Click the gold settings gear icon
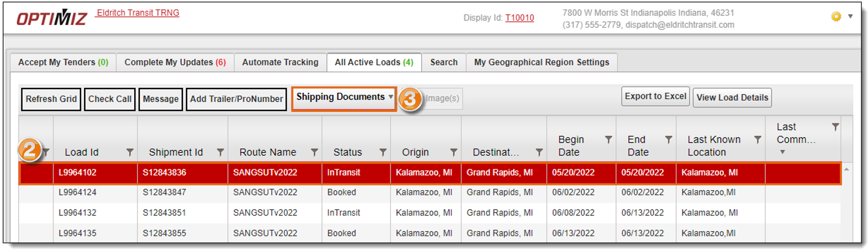The image size is (868, 250). (836, 17)
